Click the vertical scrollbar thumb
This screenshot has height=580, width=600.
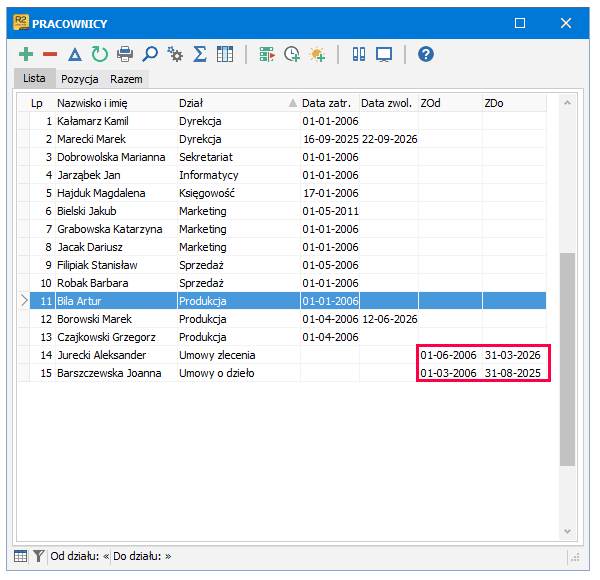567,359
